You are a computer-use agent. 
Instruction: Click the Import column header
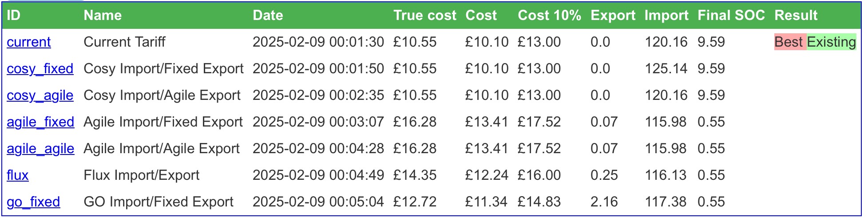666,16
